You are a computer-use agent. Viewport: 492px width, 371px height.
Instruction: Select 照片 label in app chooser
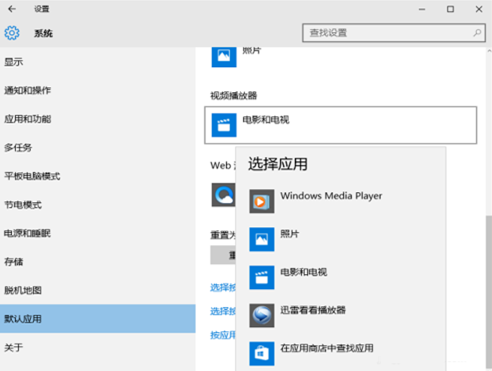[x=289, y=234]
